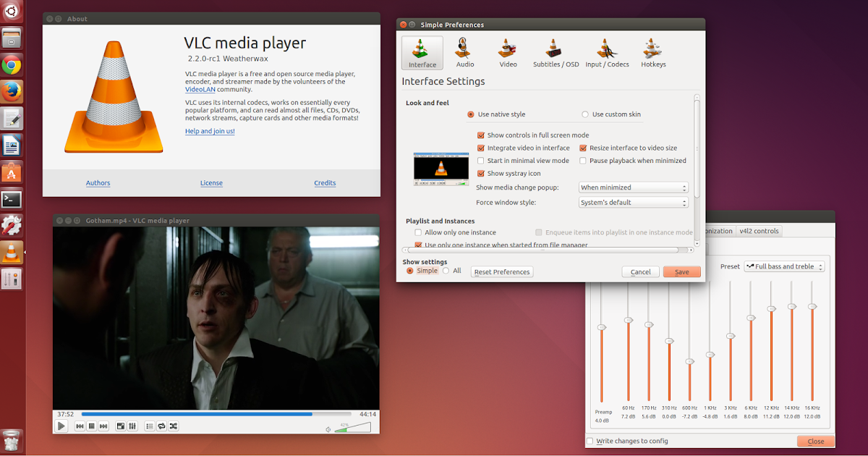Launch Files manager from launcher

tap(12, 38)
